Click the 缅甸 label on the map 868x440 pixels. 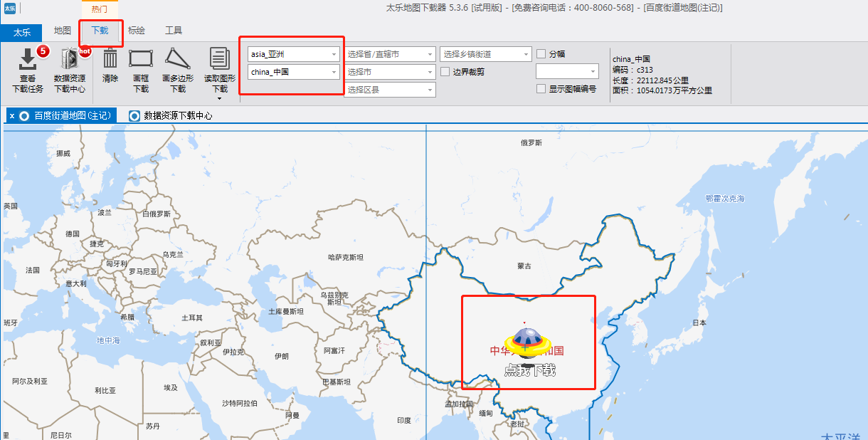pos(485,413)
